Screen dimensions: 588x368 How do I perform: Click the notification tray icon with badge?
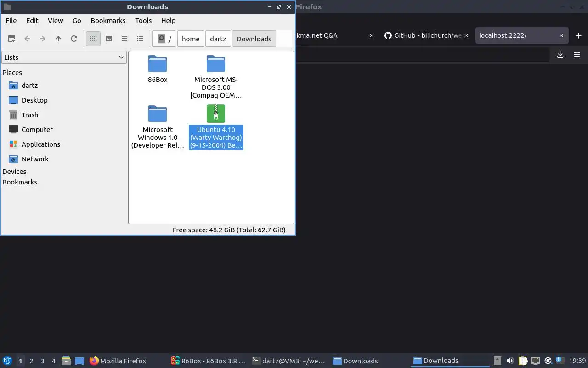(560, 360)
